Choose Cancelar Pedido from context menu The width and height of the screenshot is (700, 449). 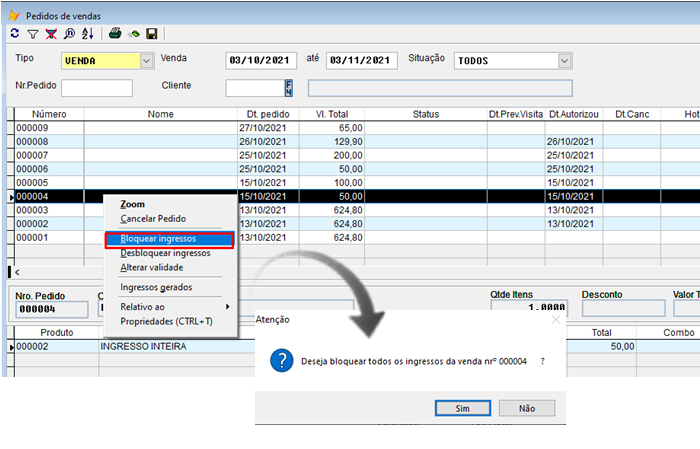[x=153, y=219]
